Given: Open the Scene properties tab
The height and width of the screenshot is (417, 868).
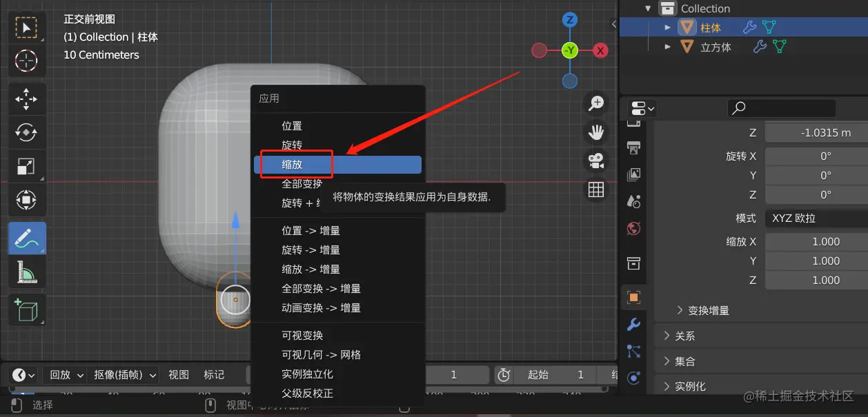Looking at the screenshot, I should point(633,201).
